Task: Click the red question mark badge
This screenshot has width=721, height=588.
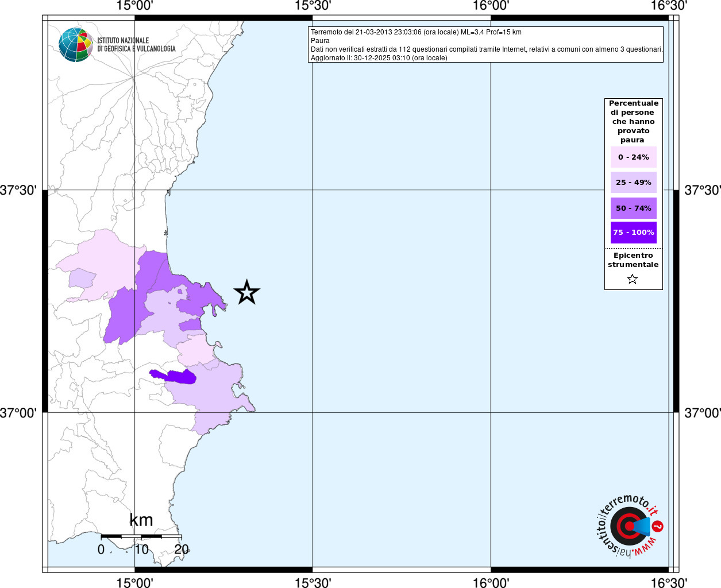Action: pyautogui.click(x=658, y=526)
